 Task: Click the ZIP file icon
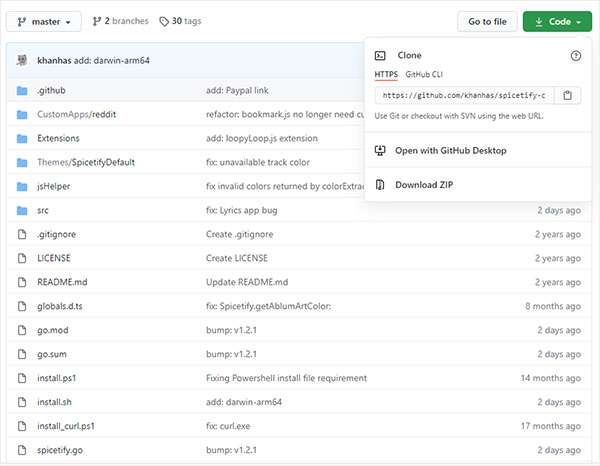(380, 185)
